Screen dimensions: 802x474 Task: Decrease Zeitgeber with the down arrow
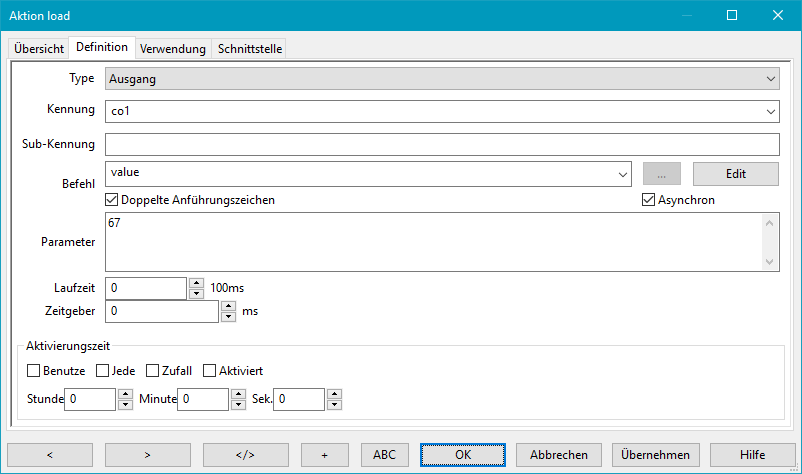(228, 317)
